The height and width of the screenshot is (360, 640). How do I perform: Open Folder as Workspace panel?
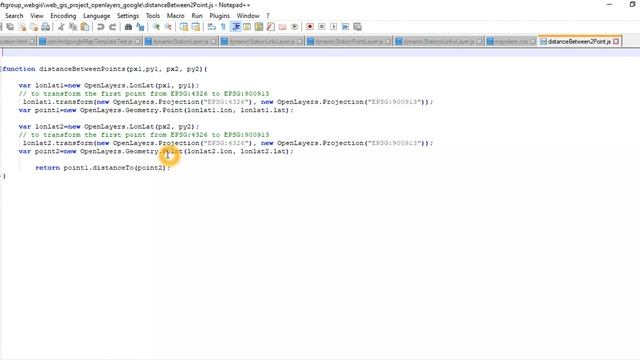(282, 27)
